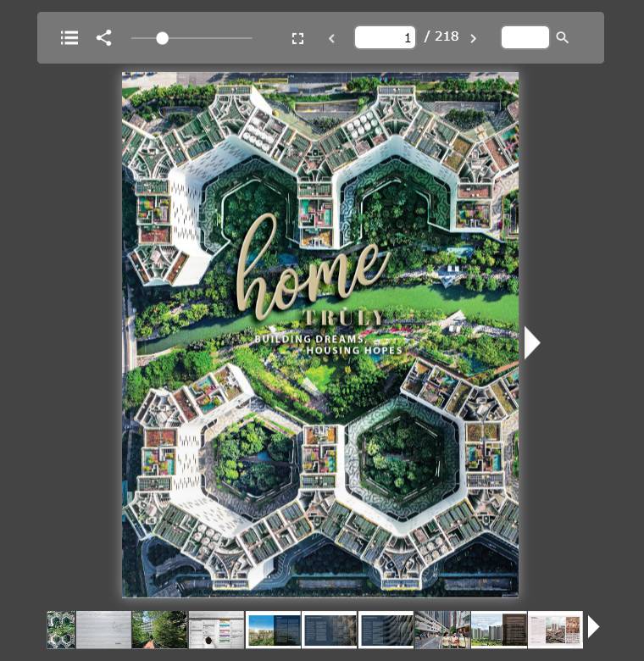Open the blank grey spread thumbnail

pyautogui.click(x=103, y=630)
